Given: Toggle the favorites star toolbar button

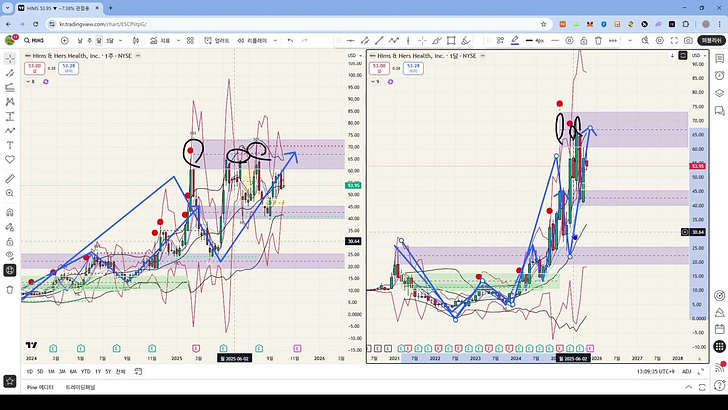Looking at the screenshot, I should [10, 381].
